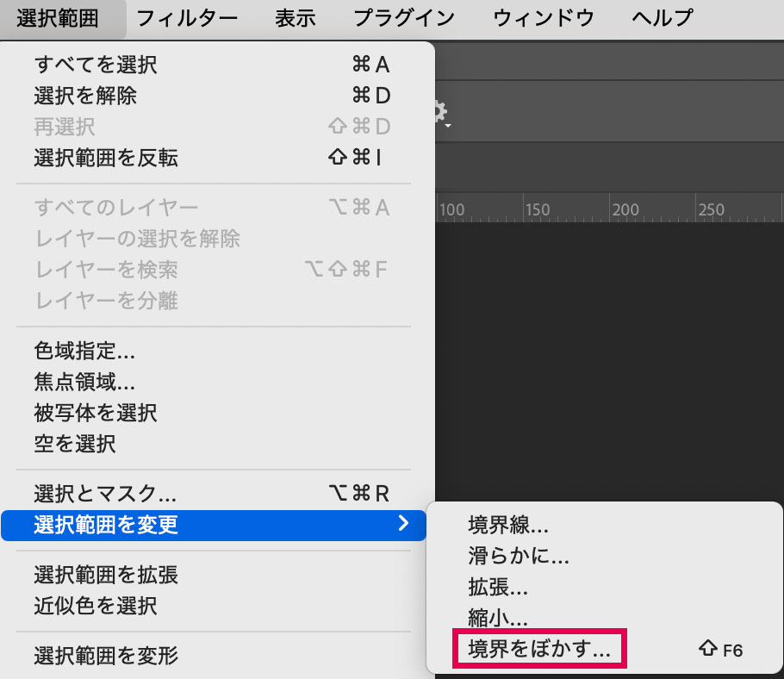Choose 空を選択 menu item
This screenshot has height=679, width=784.
[x=214, y=444]
